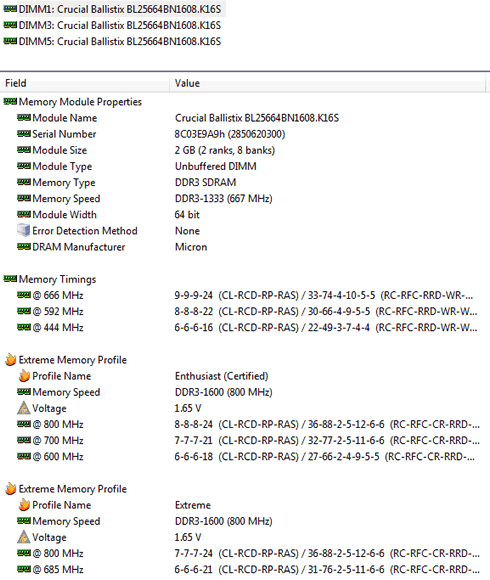Image resolution: width=490 pixels, height=580 pixels.
Task: Click the Module Type row icon
Action: (24, 166)
